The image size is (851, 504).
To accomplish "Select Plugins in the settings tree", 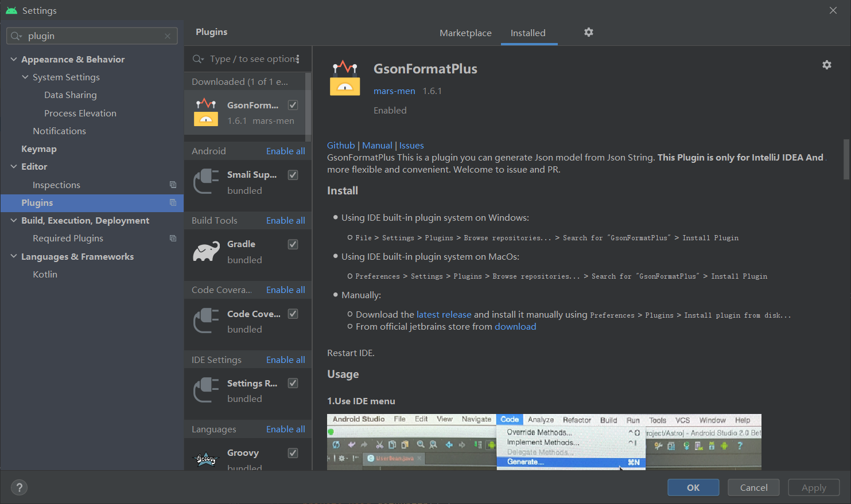I will (x=92, y=202).
